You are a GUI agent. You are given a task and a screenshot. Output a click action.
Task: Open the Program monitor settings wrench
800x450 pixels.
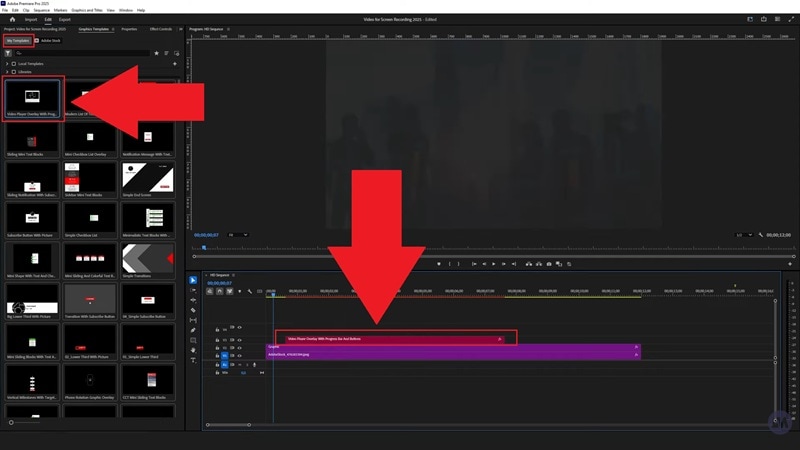tap(761, 235)
